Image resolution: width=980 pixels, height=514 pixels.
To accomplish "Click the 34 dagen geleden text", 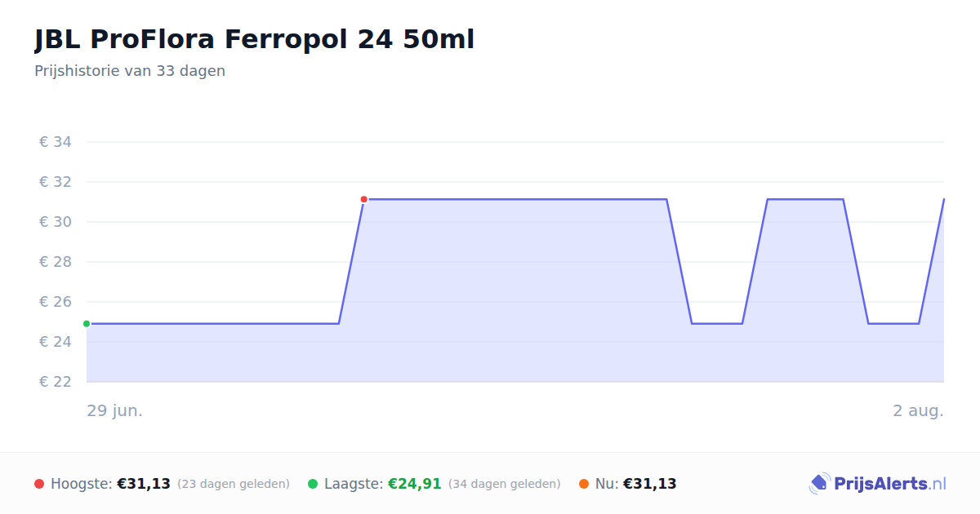I will pyautogui.click(x=505, y=484).
